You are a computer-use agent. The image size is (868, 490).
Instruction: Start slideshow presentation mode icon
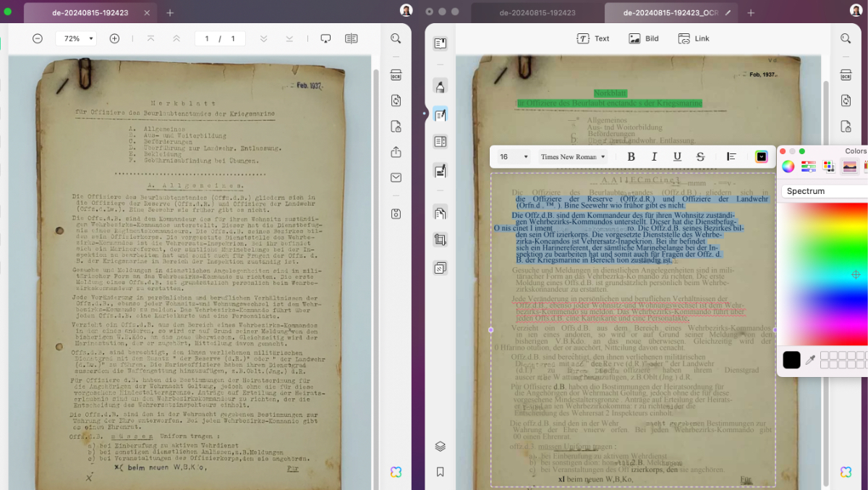coord(325,38)
